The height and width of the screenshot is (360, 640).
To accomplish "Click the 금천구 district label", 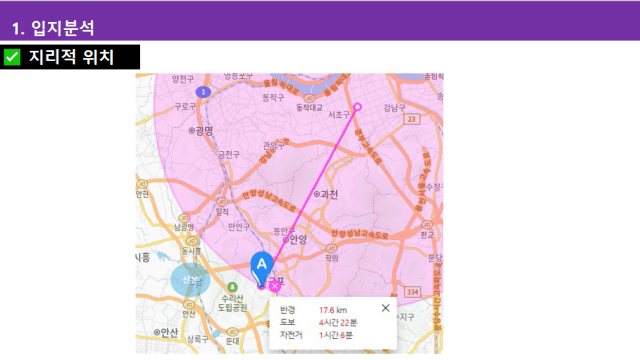I will [x=229, y=154].
